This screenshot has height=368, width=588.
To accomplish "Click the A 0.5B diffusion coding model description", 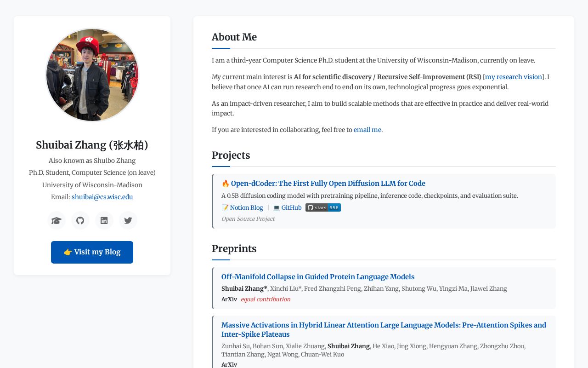I will pyautogui.click(x=370, y=195).
